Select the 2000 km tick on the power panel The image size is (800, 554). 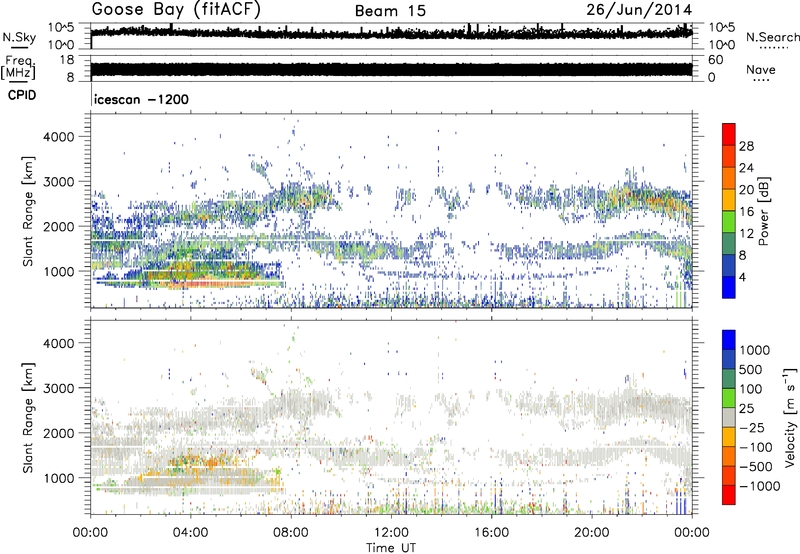[58, 226]
